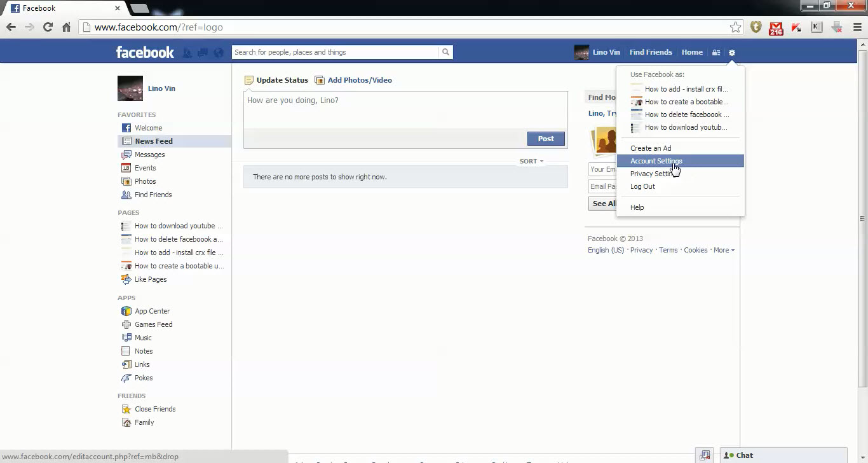Viewport: 868px width, 463px height.
Task: Reload the page with refresh icon
Action: pos(48,27)
